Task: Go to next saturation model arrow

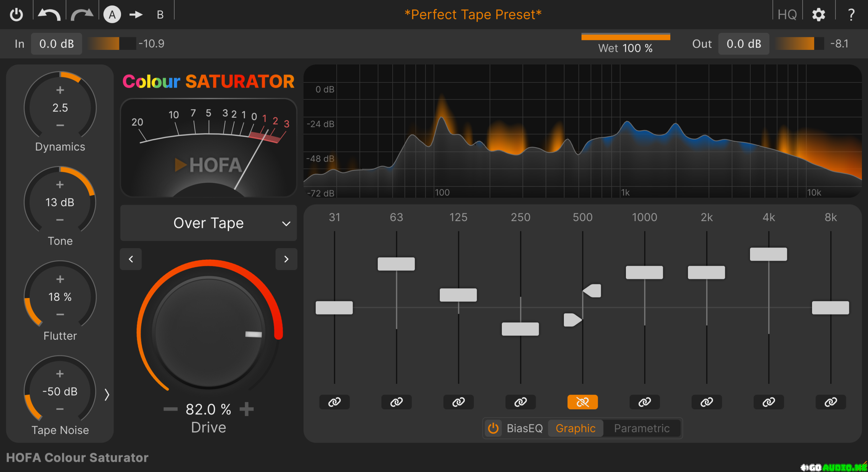Action: point(286,259)
